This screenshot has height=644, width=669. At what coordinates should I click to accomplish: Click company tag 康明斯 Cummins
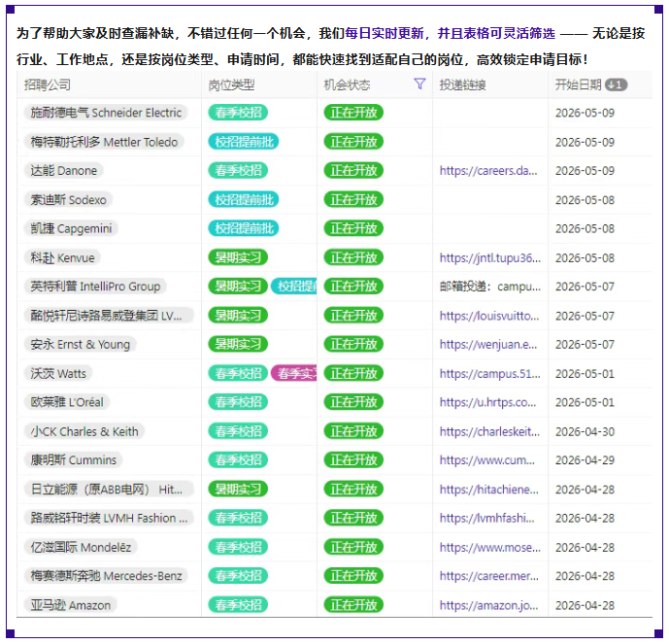(73, 460)
